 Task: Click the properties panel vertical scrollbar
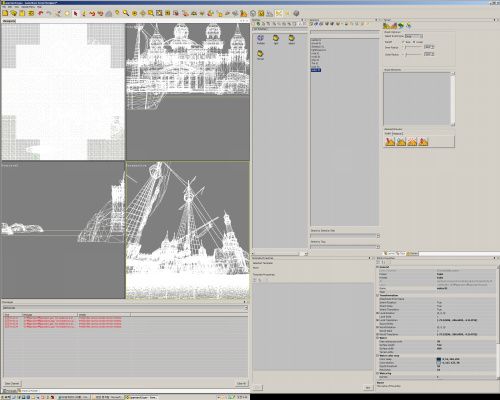[498, 322]
